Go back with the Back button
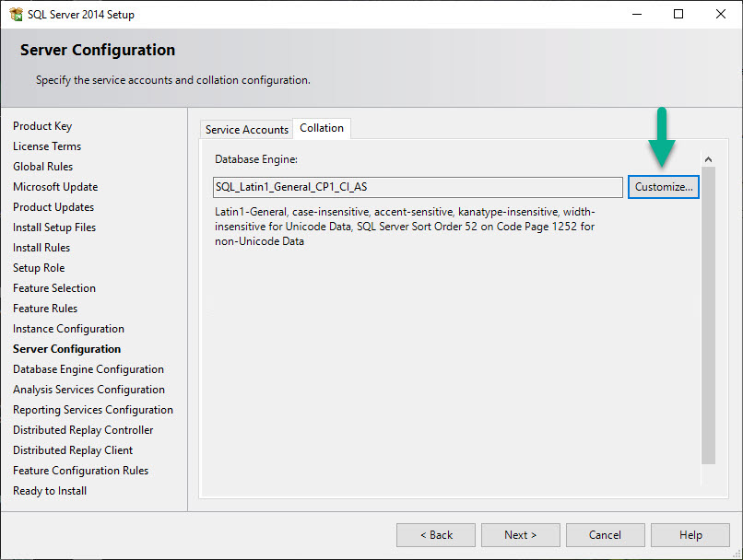 [436, 535]
